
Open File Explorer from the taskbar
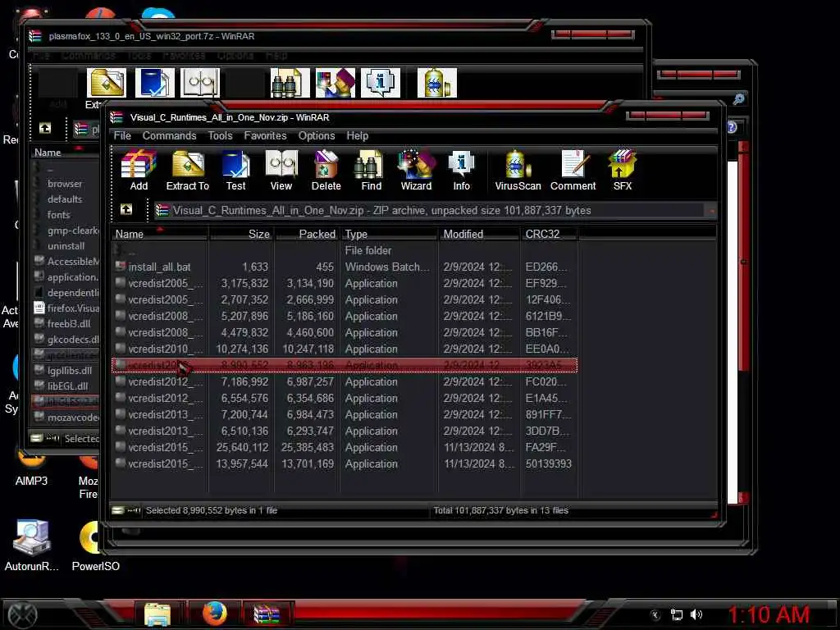point(157,614)
